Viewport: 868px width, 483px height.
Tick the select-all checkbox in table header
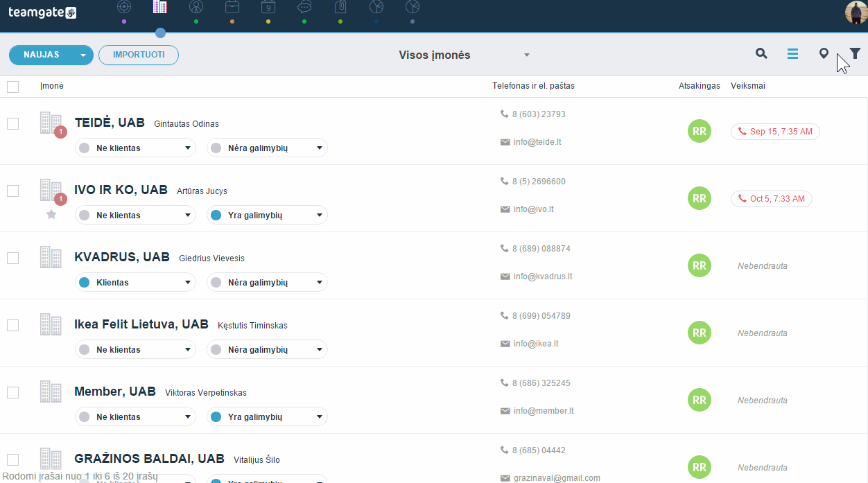tap(12, 87)
